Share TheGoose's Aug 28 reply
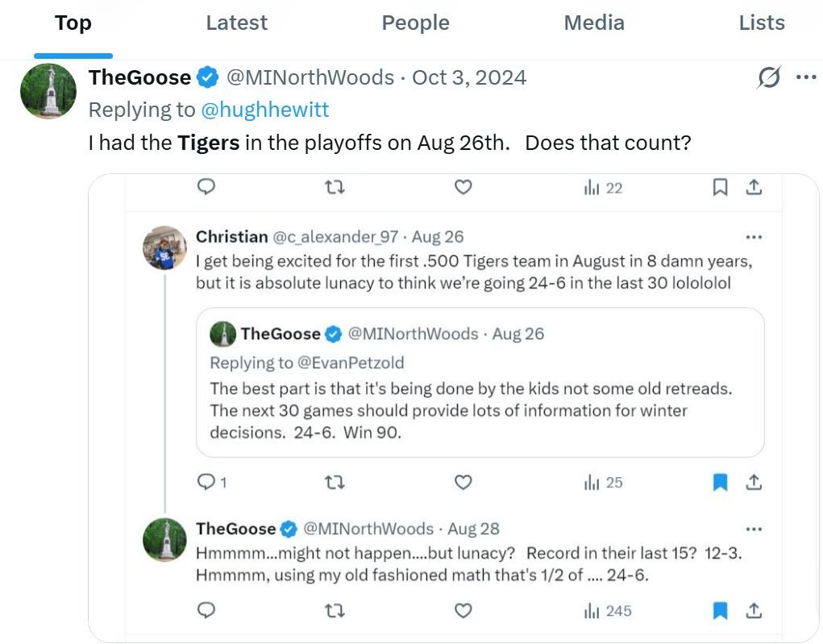The height and width of the screenshot is (644, 823). pos(754,610)
